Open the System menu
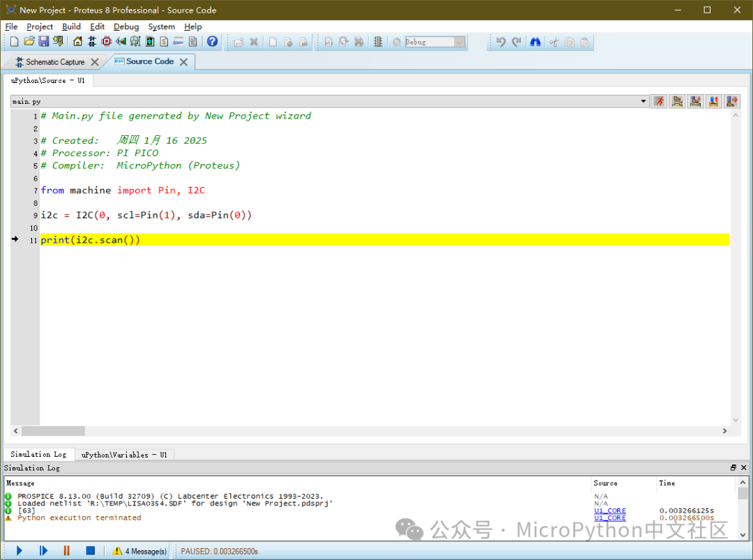This screenshot has height=560, width=753. tap(161, 27)
